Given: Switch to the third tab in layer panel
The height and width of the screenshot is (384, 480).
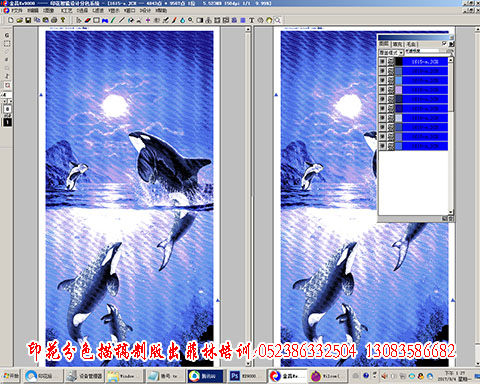Looking at the screenshot, I should click(x=411, y=44).
